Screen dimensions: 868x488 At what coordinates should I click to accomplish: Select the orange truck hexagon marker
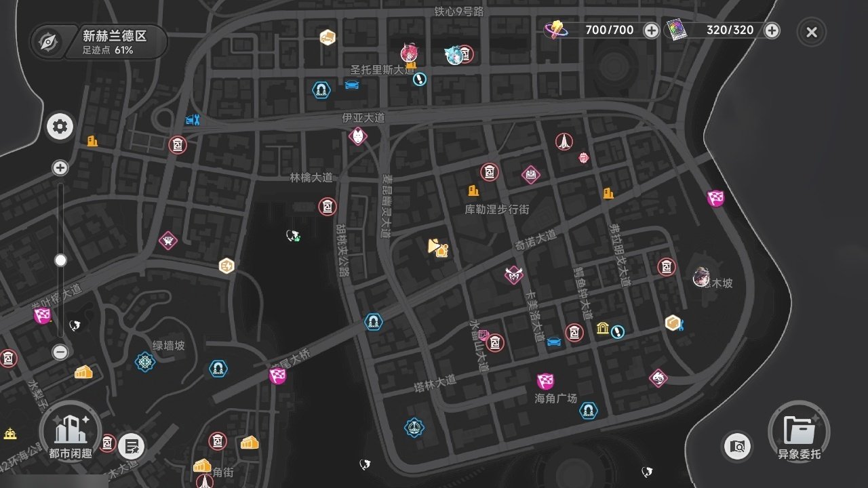328,37
